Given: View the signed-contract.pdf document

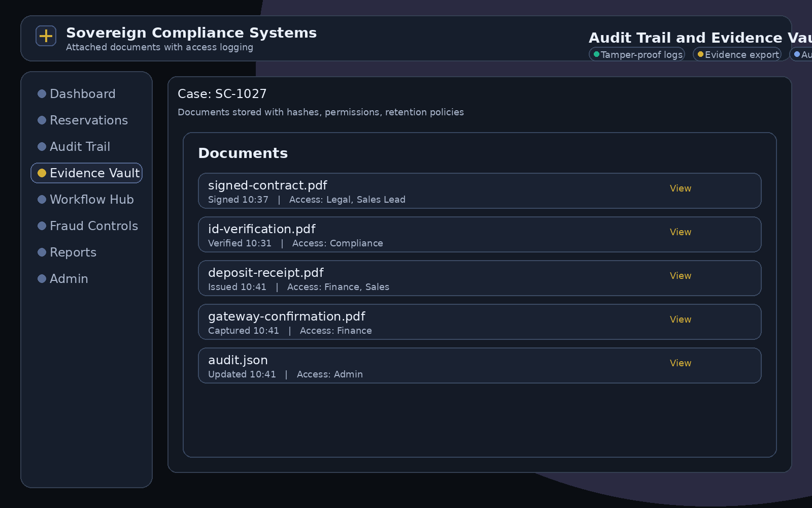Looking at the screenshot, I should [x=680, y=188].
